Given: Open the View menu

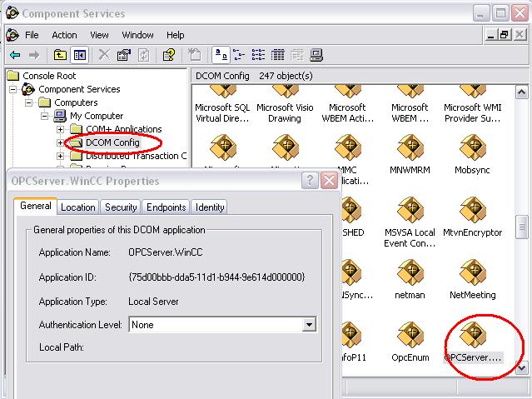Looking at the screenshot, I should (x=99, y=35).
